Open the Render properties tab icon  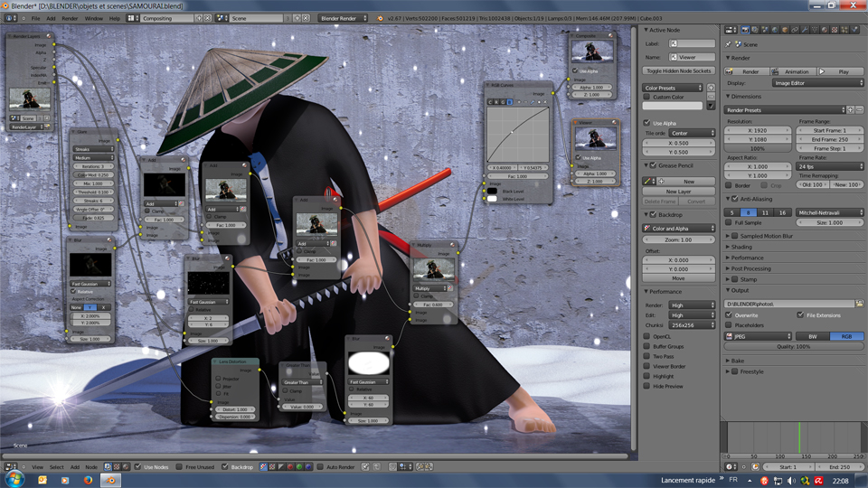[745, 29]
